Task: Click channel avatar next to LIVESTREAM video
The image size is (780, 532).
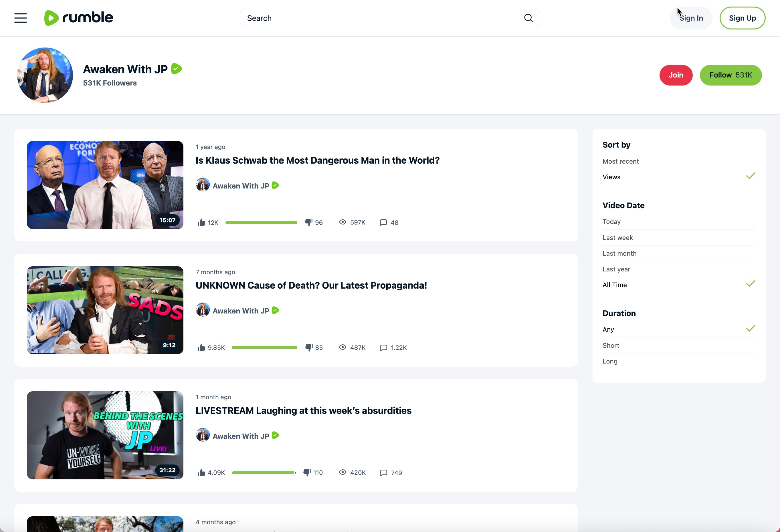Action: [x=203, y=435]
